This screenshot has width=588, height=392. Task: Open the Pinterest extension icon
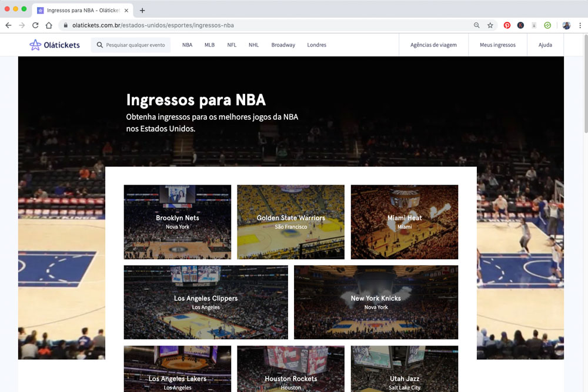click(507, 25)
